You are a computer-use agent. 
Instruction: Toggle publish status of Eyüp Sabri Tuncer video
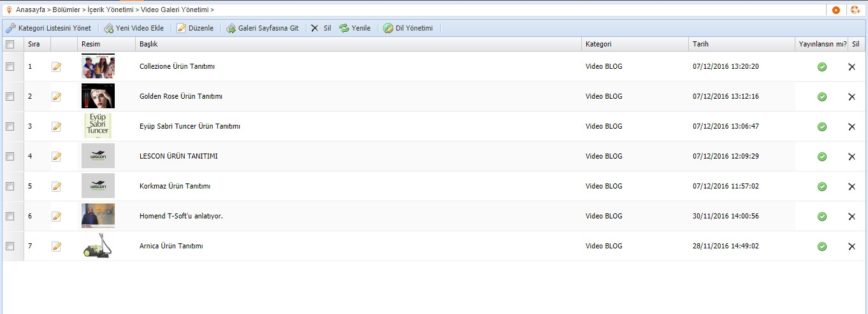coord(822,127)
